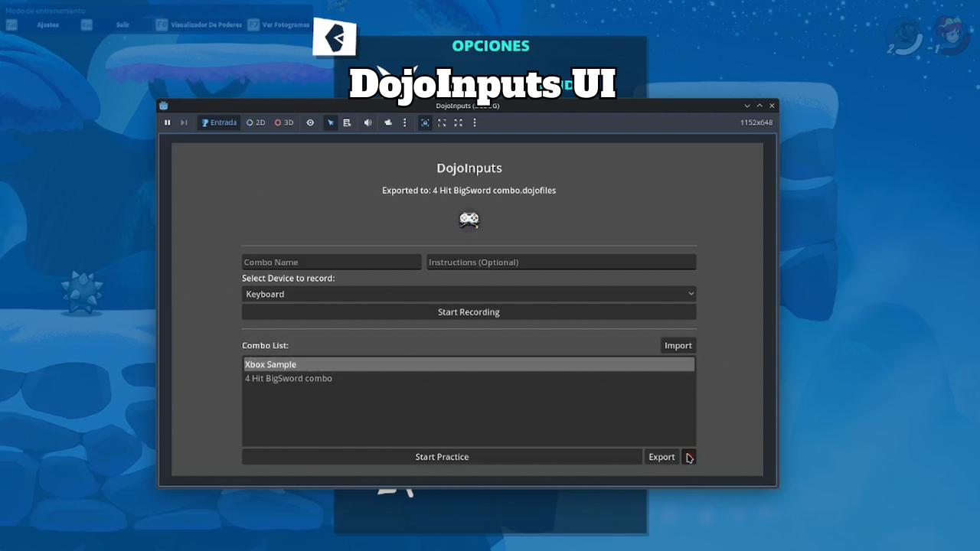The image size is (980, 551).
Task: Select Xbox Sample in combo list
Action: coord(469,365)
